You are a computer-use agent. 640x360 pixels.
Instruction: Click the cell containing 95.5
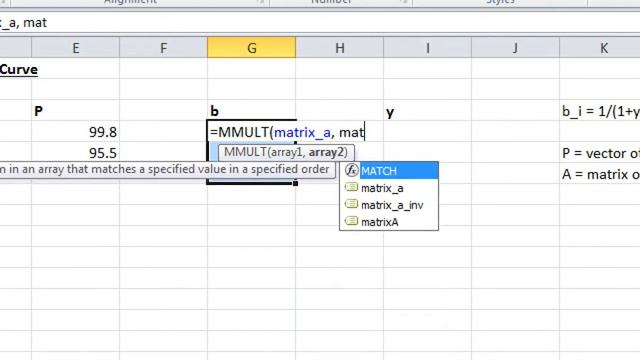(x=76, y=153)
